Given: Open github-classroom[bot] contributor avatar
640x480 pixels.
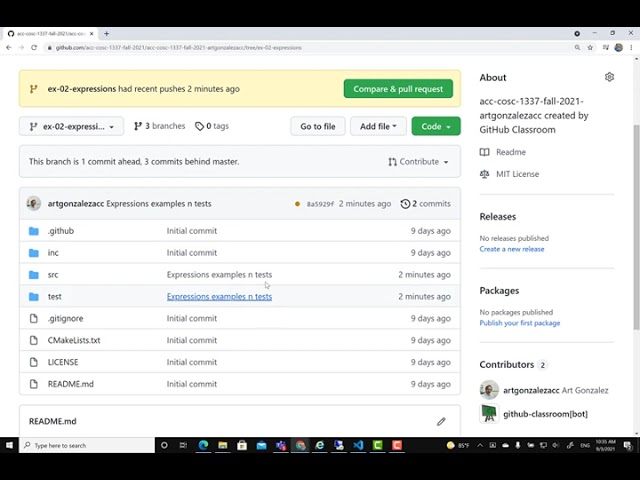Looking at the screenshot, I should tap(489, 413).
